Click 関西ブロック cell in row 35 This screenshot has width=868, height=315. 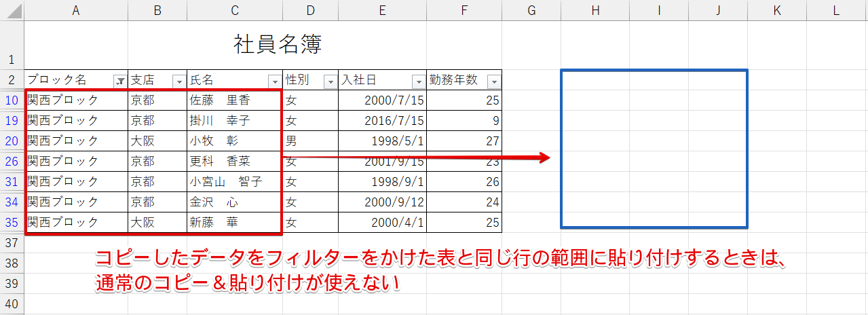(x=76, y=222)
